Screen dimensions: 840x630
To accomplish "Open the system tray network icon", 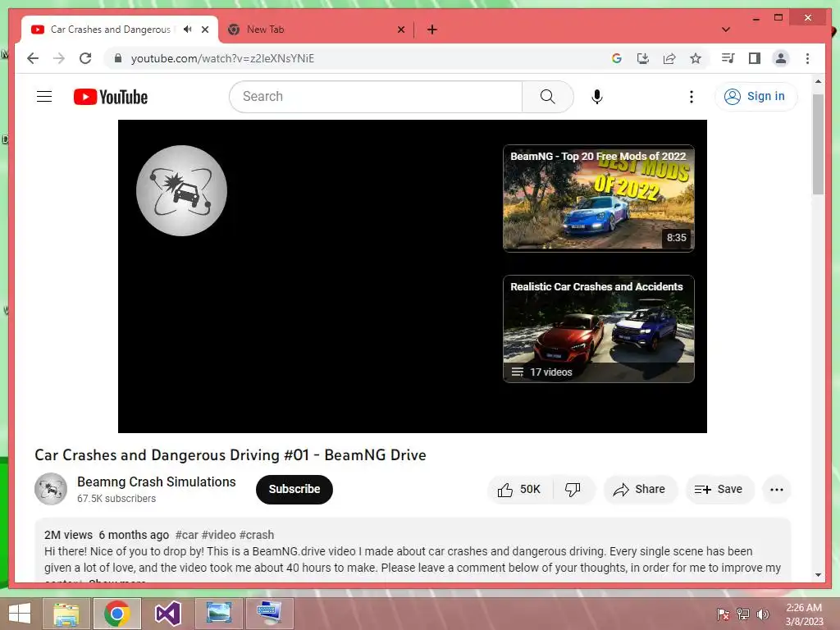I will [x=743, y=614].
